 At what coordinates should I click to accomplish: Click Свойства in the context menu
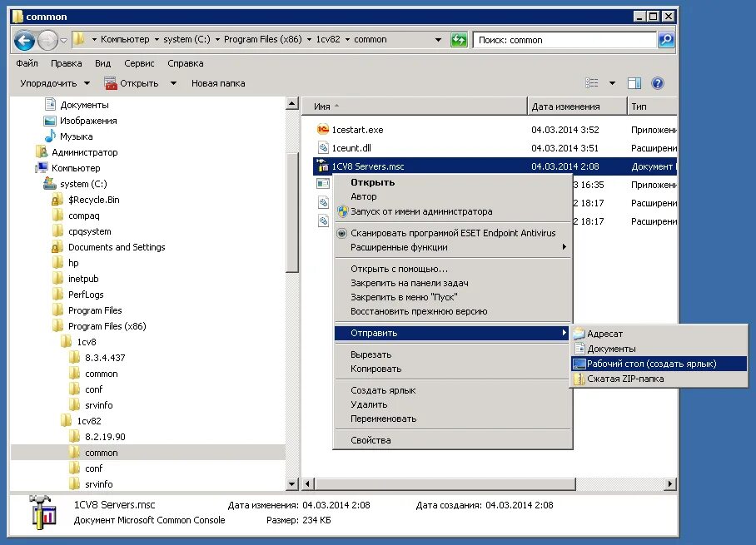(x=453, y=440)
